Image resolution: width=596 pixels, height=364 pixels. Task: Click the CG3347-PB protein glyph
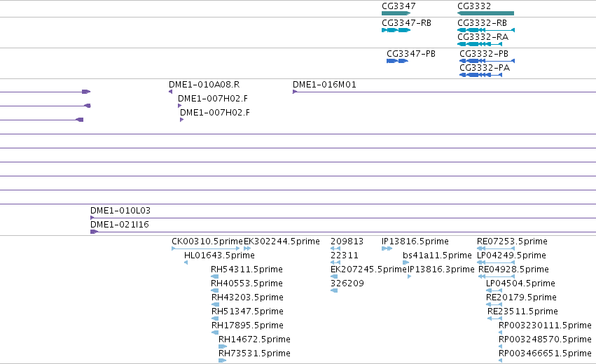tap(397, 61)
